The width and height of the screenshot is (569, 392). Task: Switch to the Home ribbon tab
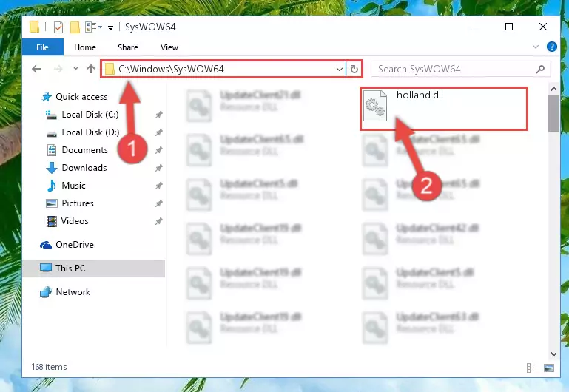[85, 47]
